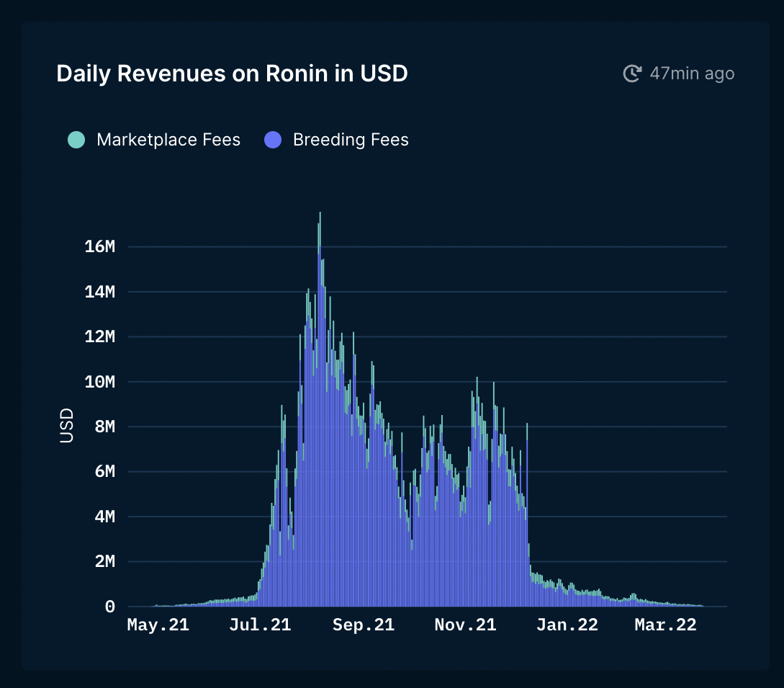The height and width of the screenshot is (688, 784).
Task: Click the 6M y-axis label
Action: tap(104, 471)
